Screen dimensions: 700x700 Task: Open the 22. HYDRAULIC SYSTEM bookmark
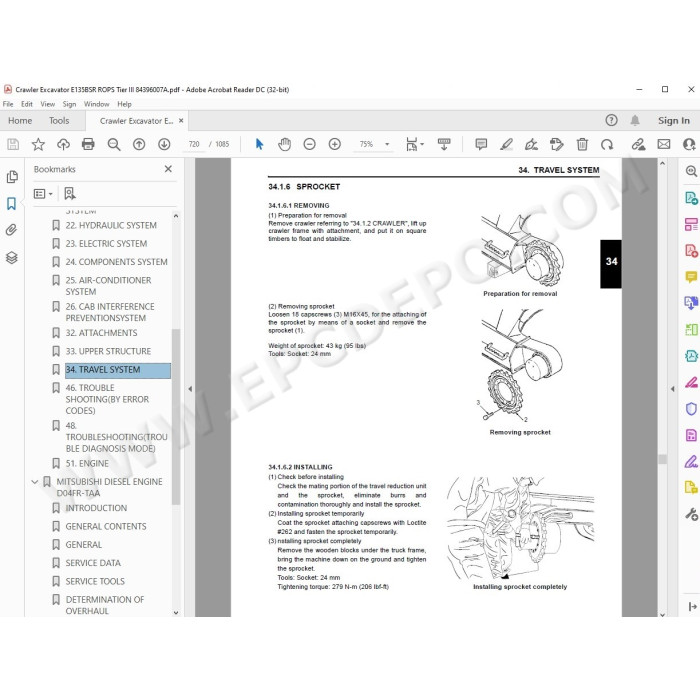coord(111,225)
